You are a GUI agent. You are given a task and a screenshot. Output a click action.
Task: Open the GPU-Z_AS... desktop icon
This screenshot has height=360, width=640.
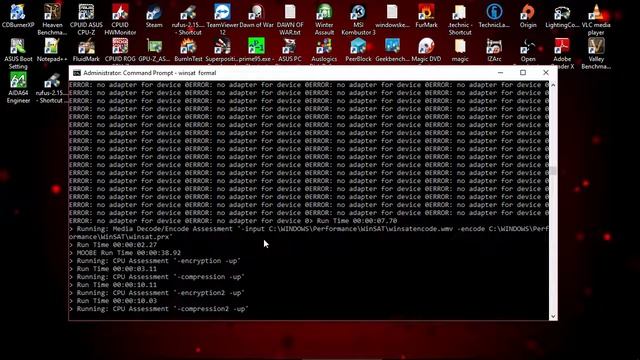point(154,51)
